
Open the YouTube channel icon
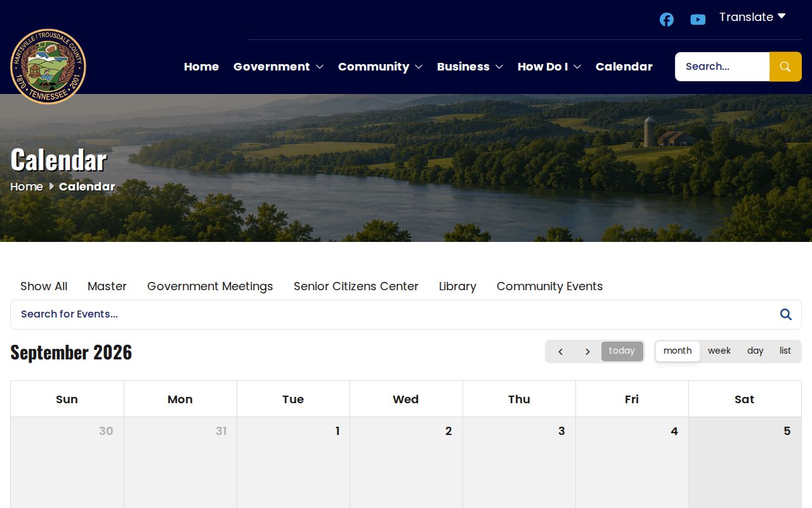click(x=698, y=20)
